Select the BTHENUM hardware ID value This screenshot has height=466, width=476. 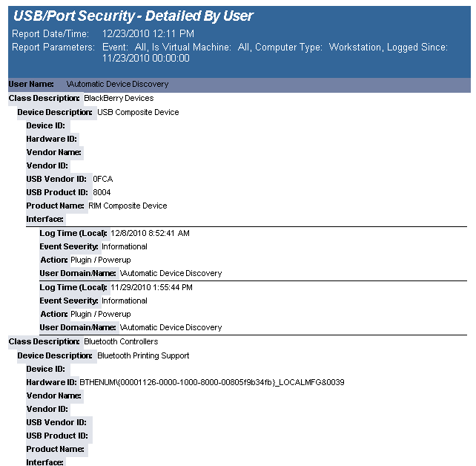[x=212, y=382]
